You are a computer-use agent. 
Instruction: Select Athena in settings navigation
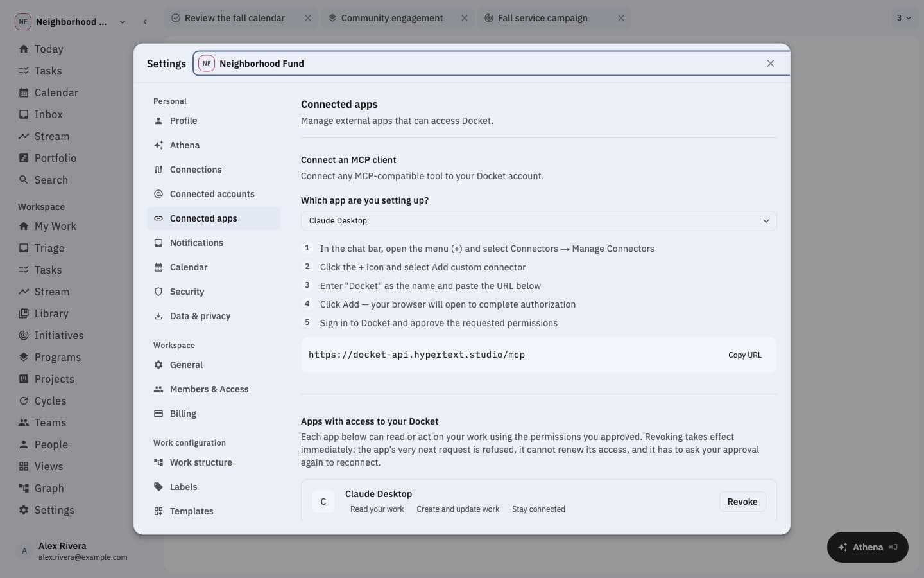pyautogui.click(x=213, y=145)
